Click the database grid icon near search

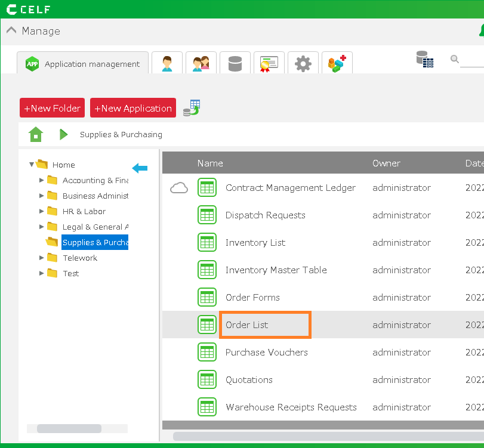pos(425,59)
